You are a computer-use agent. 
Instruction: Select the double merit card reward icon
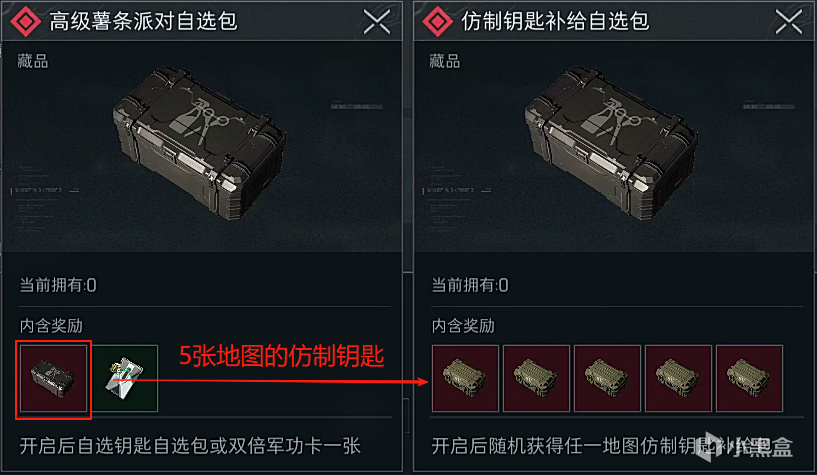click(125, 379)
